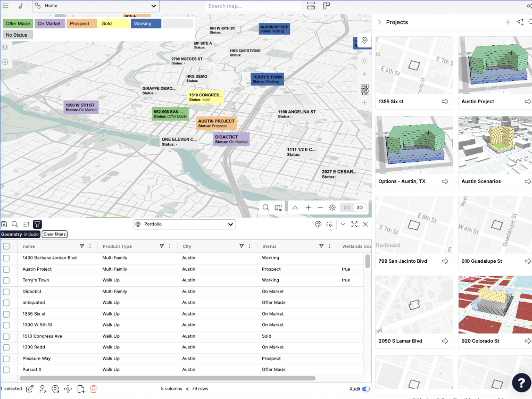Open the Portfolio dropdown
This screenshot has width=532, height=399.
184,224
